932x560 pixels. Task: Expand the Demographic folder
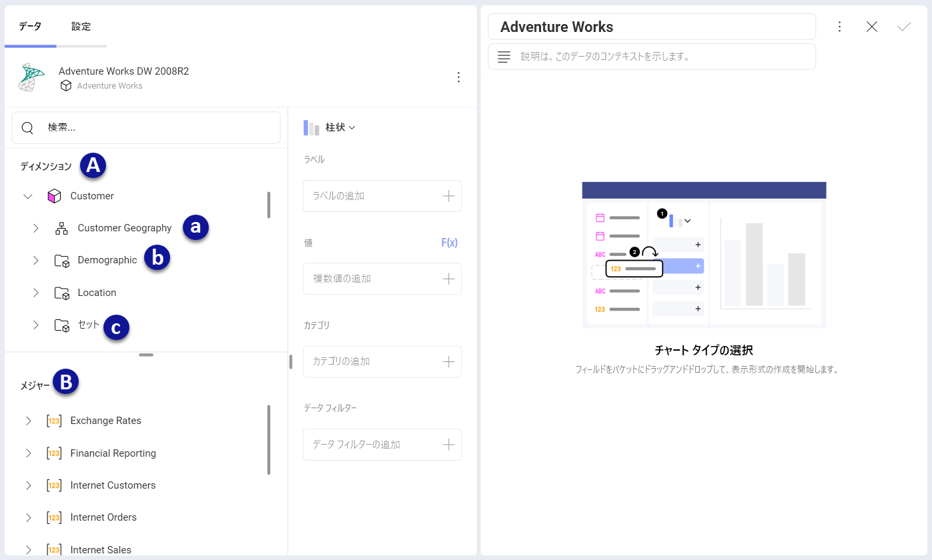tap(36, 261)
